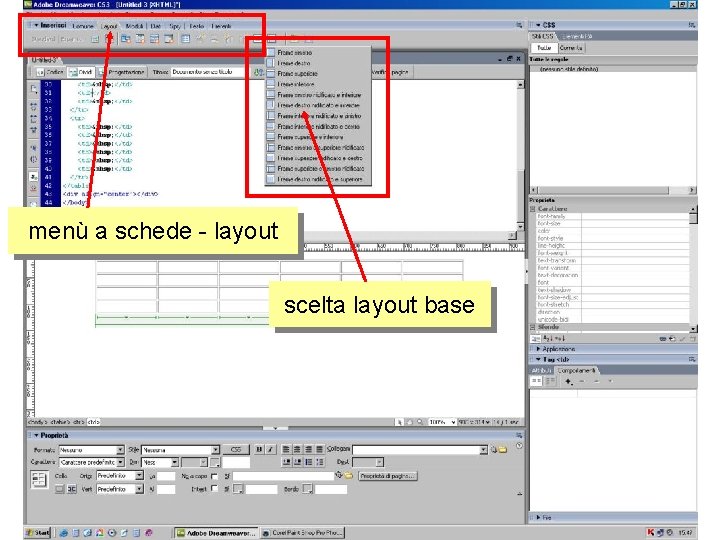Collapse the CSS panel group
Screen dimensions: 720x540
538,25
